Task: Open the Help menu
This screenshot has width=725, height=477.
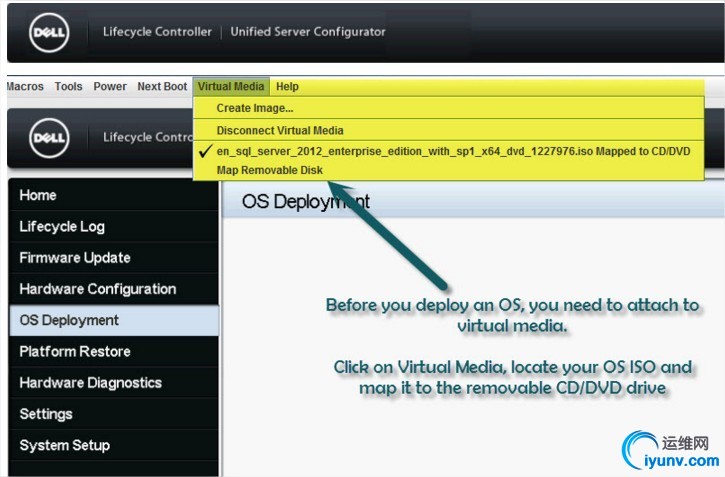Action: 287,86
